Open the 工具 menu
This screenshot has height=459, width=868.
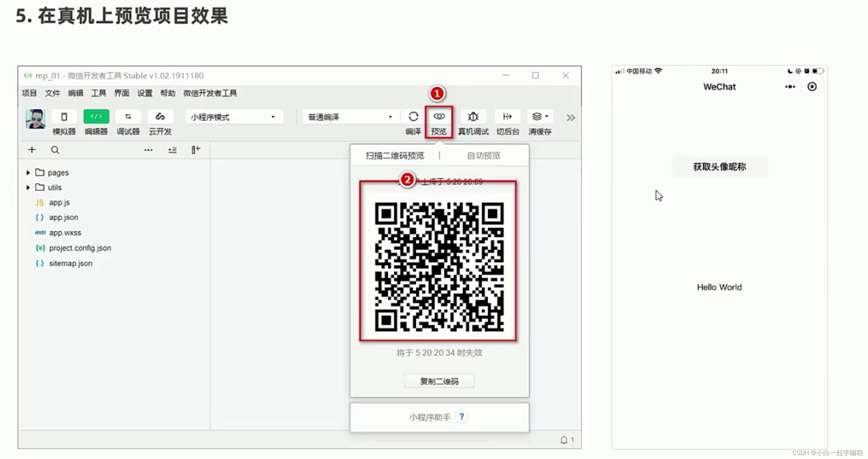[x=99, y=93]
